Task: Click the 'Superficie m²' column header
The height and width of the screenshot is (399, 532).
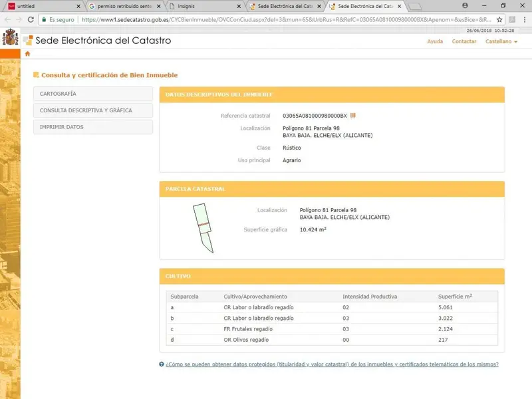Action: pyautogui.click(x=455, y=297)
